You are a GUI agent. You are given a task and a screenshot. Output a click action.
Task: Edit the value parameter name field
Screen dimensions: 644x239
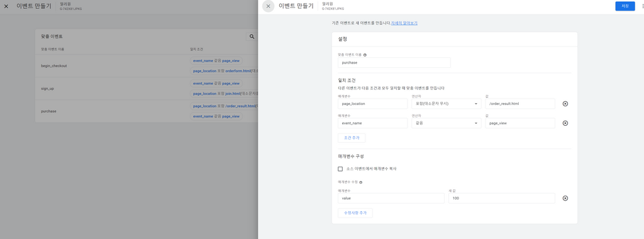(x=391, y=198)
